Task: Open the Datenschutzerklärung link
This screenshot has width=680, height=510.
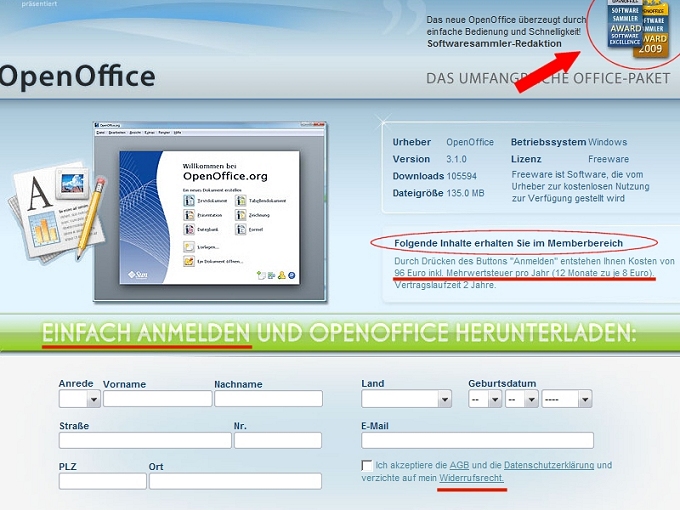Action: pos(549,465)
